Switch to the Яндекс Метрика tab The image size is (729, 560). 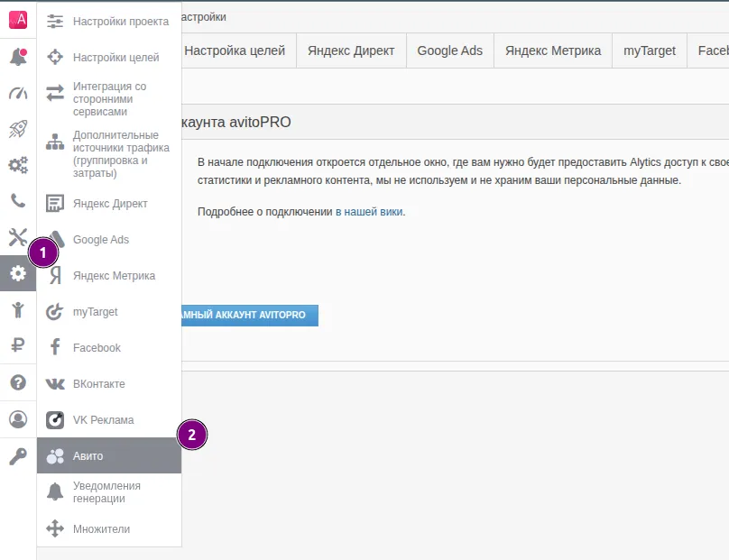click(x=553, y=50)
